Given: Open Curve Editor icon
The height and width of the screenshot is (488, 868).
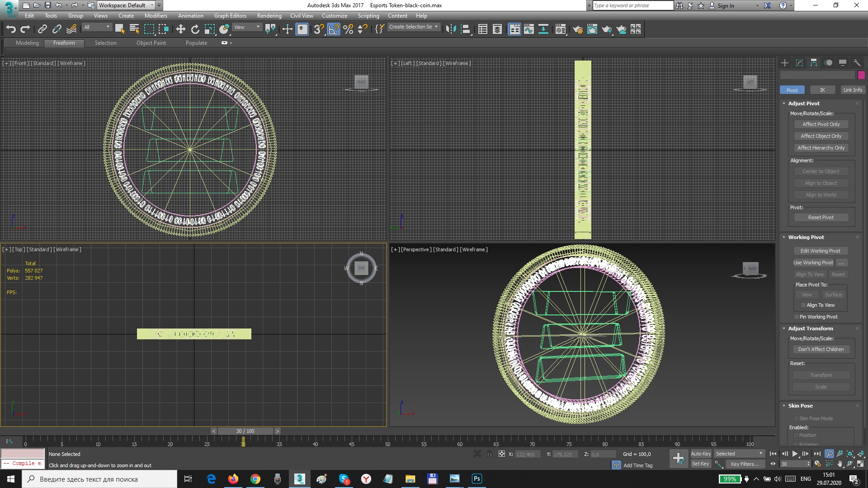Looking at the screenshot, I should click(x=529, y=29).
